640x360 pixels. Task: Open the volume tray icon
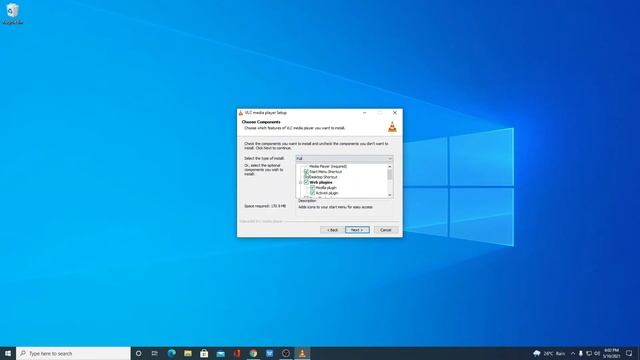click(x=597, y=353)
